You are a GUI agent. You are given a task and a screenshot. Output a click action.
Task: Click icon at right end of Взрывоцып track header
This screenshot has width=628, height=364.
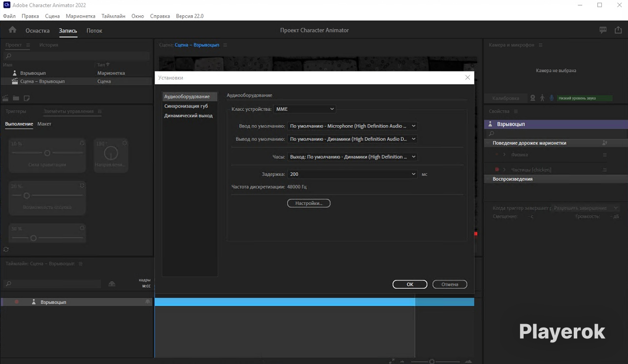[x=147, y=301]
